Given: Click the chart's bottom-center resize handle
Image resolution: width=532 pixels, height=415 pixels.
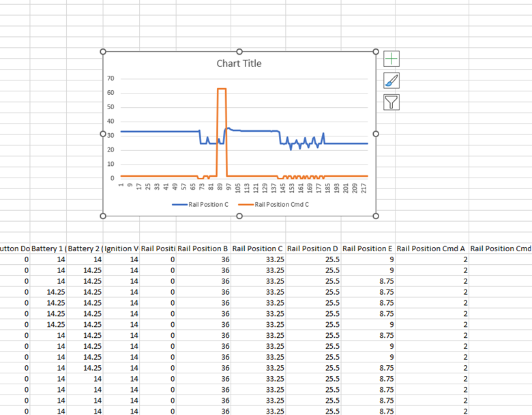Looking at the screenshot, I should 239,216.
